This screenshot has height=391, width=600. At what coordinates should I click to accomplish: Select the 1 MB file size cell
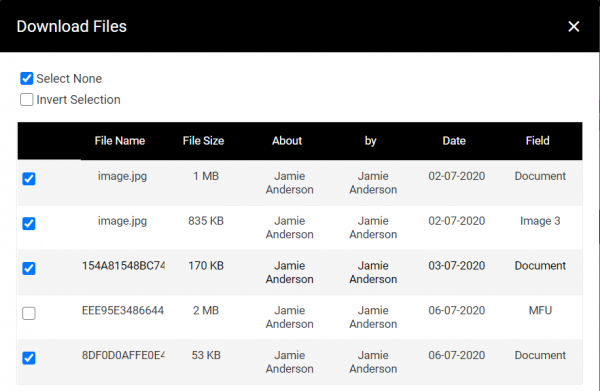point(206,176)
